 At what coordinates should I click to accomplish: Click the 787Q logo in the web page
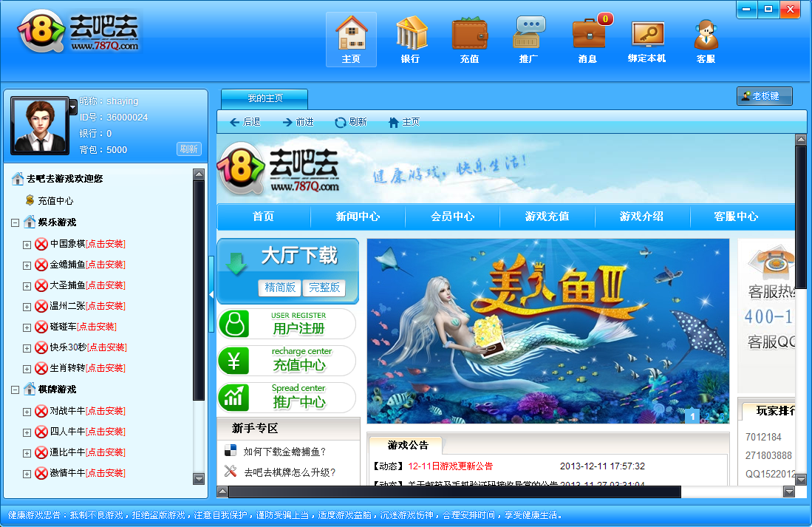279,171
